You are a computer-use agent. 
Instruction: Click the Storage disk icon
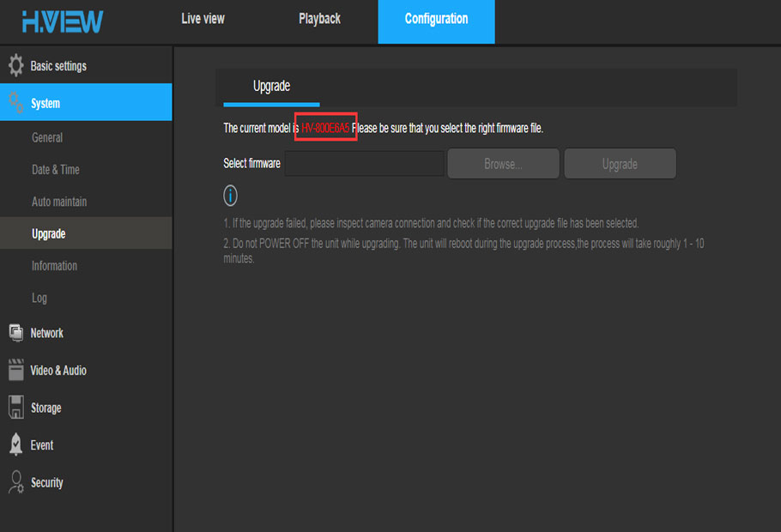pyautogui.click(x=15, y=408)
